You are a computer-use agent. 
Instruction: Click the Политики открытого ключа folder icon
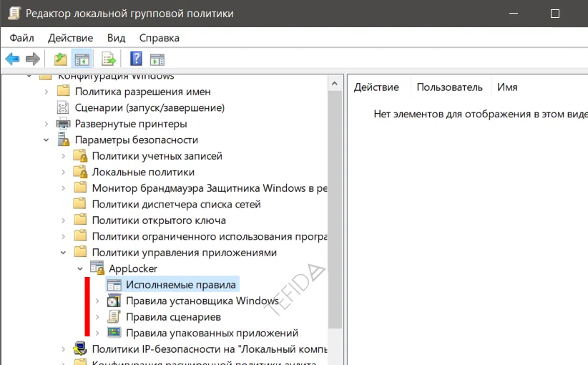click(x=80, y=220)
